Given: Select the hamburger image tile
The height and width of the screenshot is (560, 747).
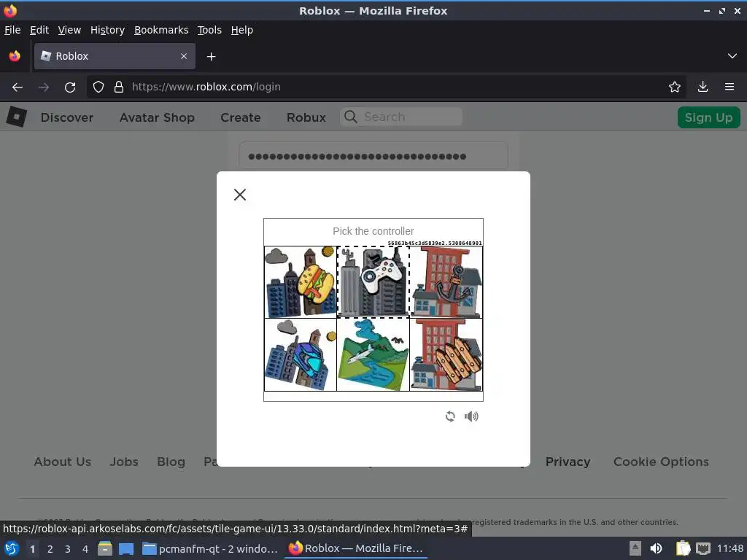Looking at the screenshot, I should click(301, 282).
